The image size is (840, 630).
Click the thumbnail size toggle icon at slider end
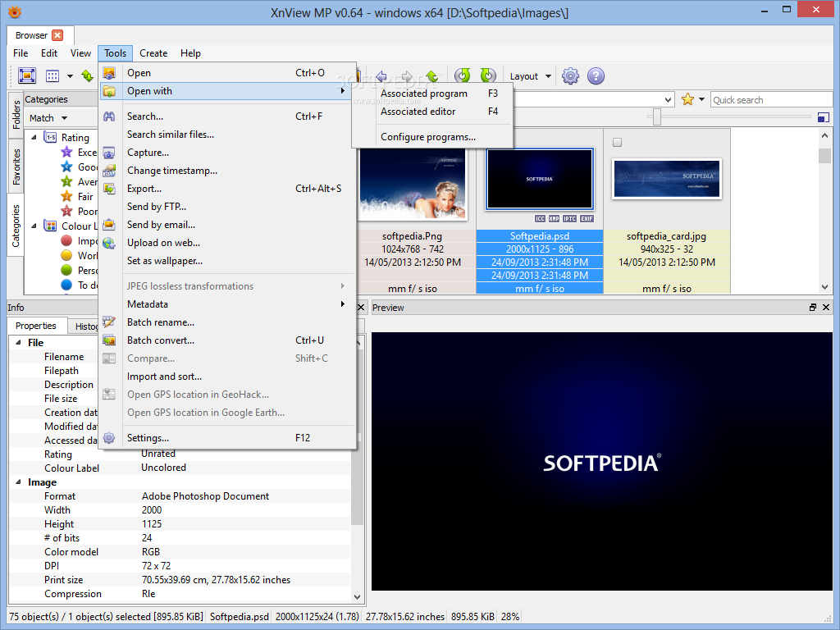(824, 116)
